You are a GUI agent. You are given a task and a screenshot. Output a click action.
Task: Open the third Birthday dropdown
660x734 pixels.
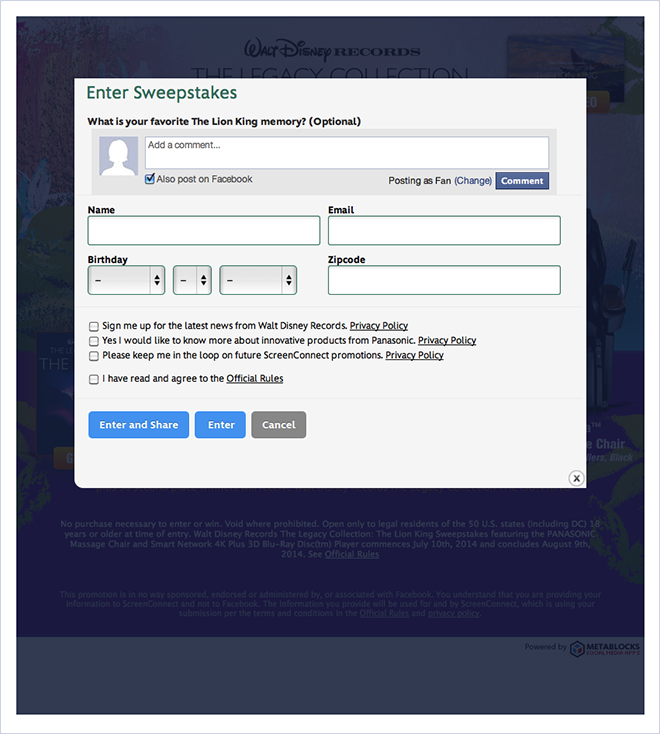click(x=258, y=280)
